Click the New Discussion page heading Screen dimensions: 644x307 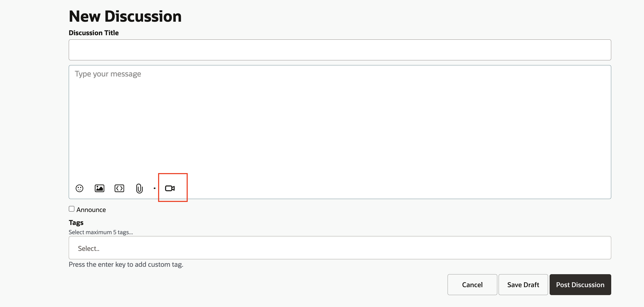tap(125, 16)
